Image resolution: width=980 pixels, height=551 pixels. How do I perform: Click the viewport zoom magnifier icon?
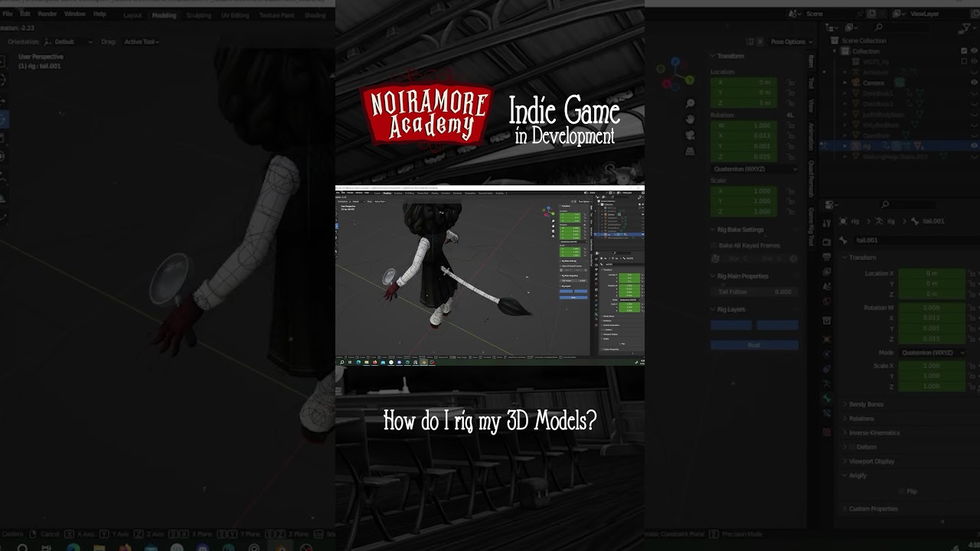(690, 103)
